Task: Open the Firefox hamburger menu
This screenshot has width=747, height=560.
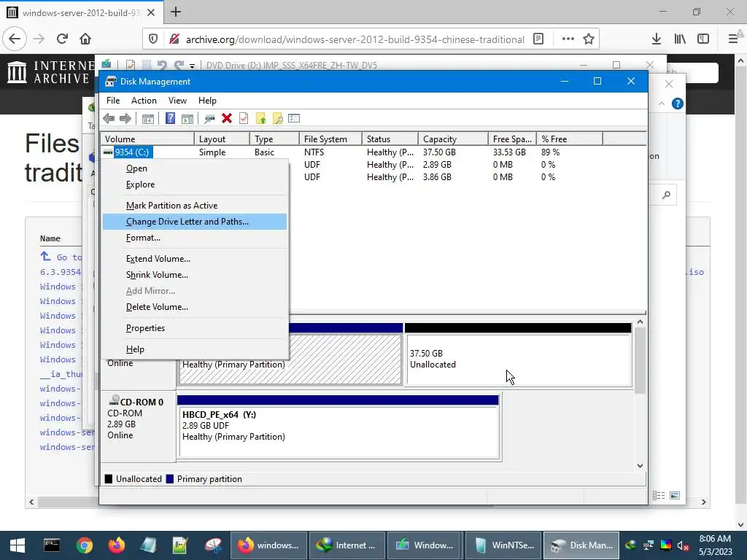Action: pos(733,39)
